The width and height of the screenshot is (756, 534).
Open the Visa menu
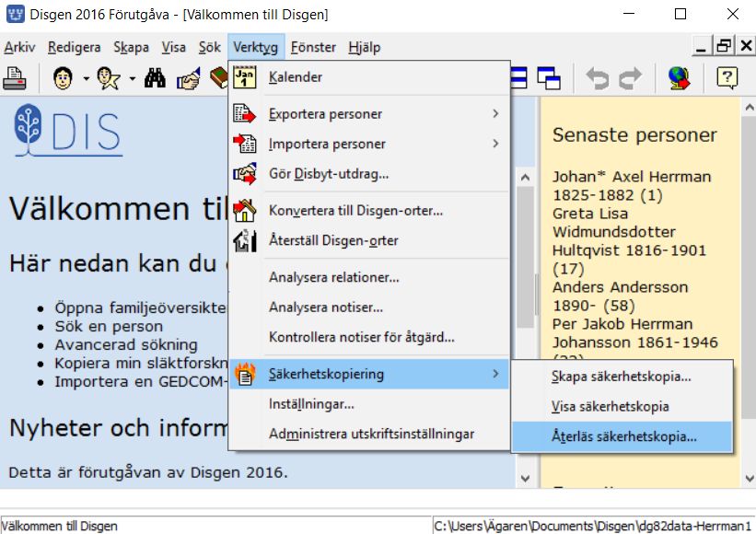point(173,47)
